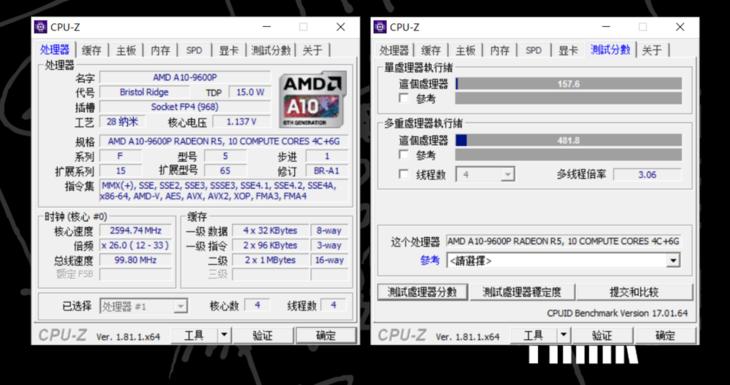730x385 pixels.
Task: Click 验证 button in left window
Action: click(263, 335)
